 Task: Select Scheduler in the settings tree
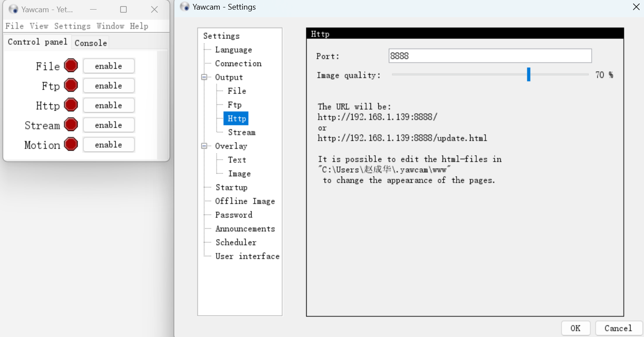pos(235,243)
